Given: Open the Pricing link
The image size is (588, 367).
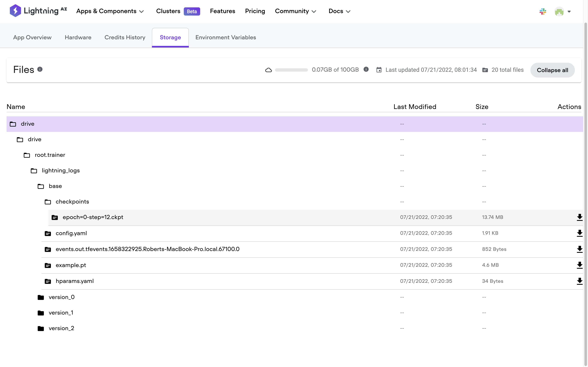Looking at the screenshot, I should pyautogui.click(x=255, y=11).
